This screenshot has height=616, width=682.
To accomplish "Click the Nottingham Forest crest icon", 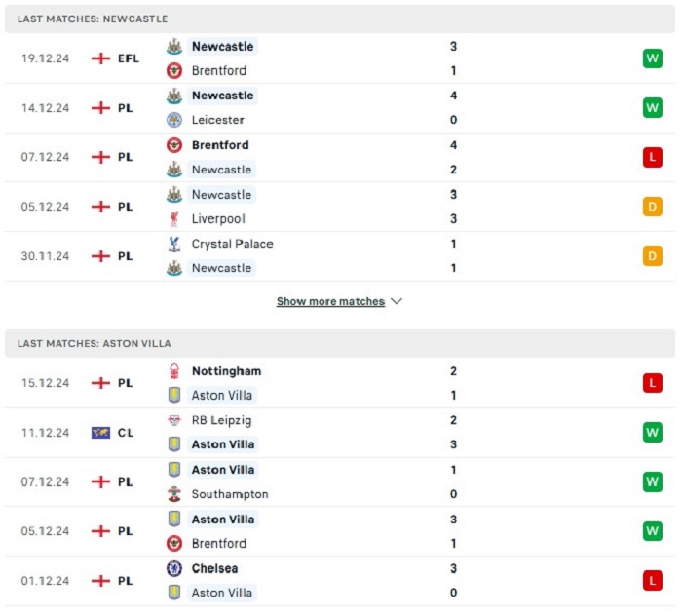I will coord(174,371).
